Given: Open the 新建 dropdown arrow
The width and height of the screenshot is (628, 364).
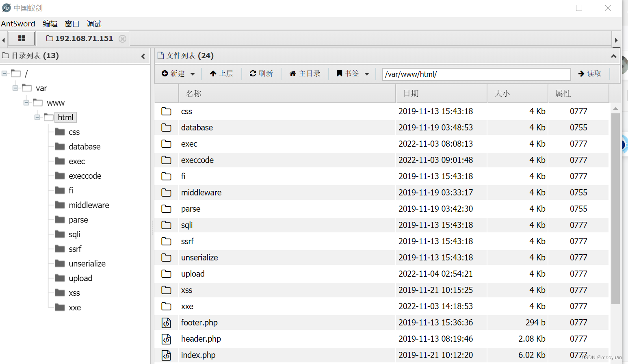Looking at the screenshot, I should (193, 74).
